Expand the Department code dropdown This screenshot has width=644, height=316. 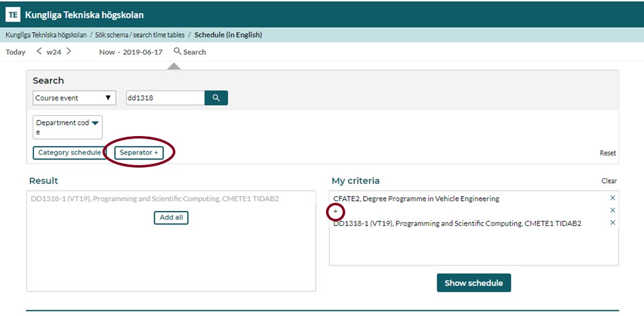point(67,127)
